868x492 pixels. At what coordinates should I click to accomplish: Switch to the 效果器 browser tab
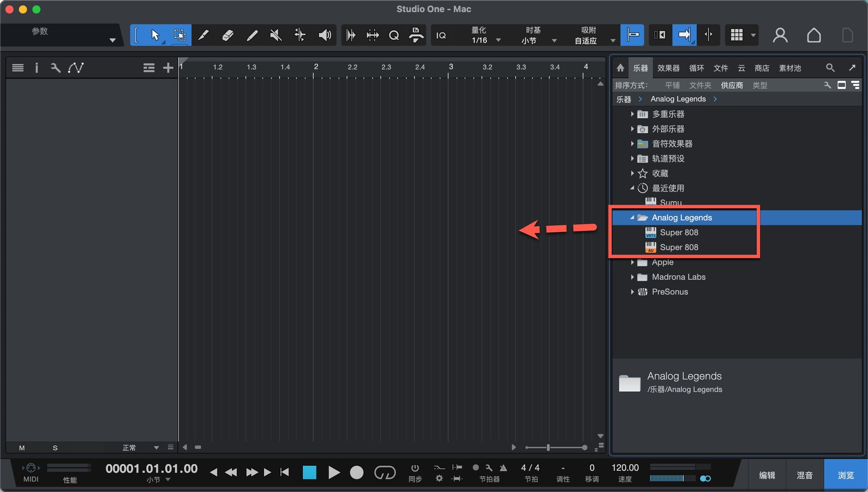tap(668, 68)
